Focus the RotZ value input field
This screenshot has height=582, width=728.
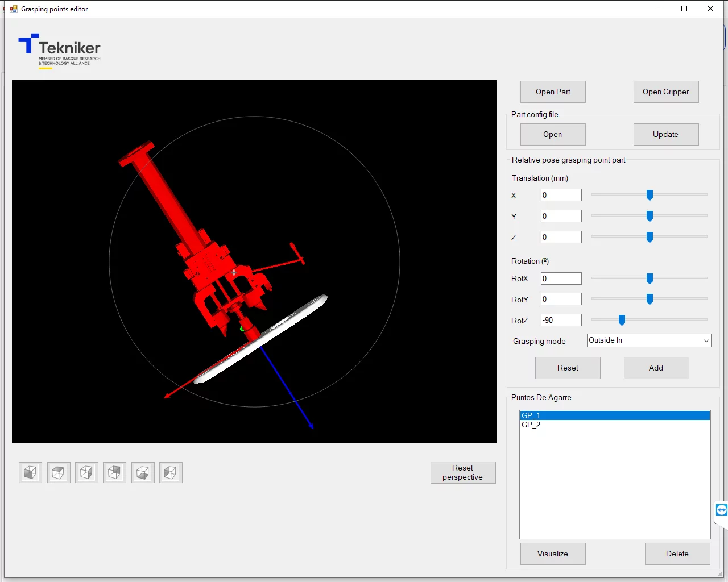pos(561,320)
